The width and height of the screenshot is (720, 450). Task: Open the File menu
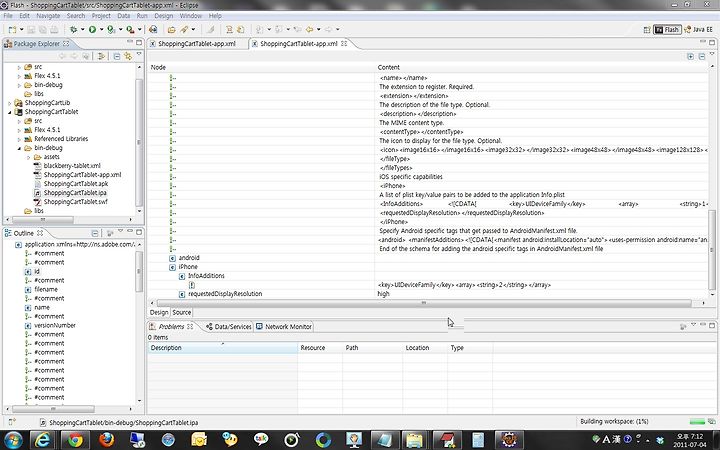pyautogui.click(x=8, y=16)
